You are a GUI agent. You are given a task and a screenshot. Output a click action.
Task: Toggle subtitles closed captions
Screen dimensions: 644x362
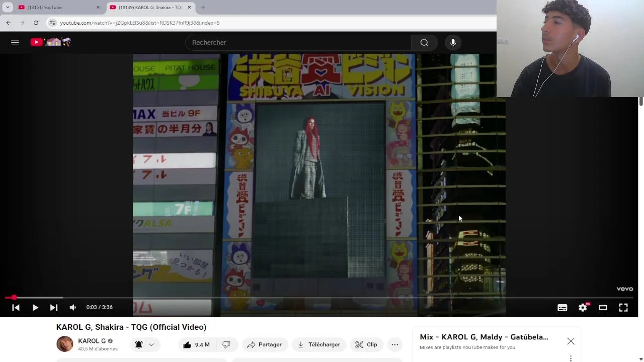coord(562,308)
